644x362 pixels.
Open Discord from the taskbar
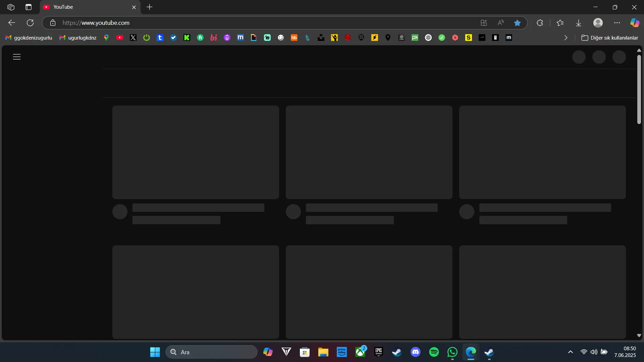pos(416,352)
